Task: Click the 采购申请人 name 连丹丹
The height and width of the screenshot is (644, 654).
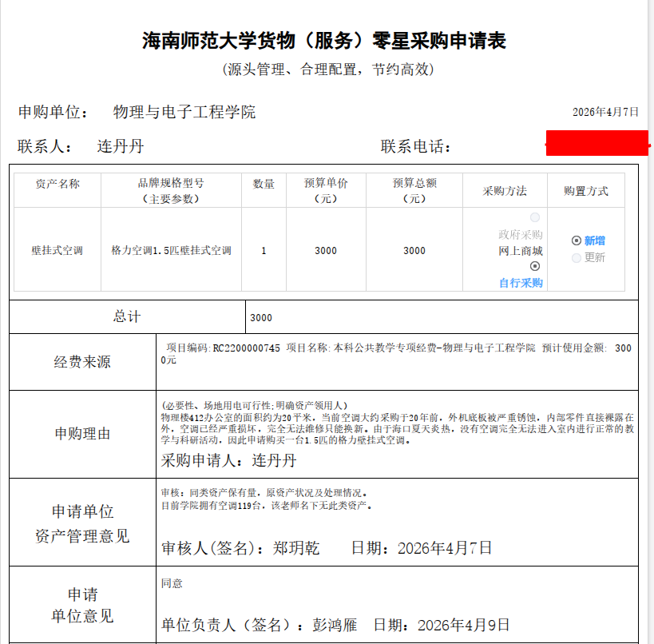Action: [x=274, y=461]
